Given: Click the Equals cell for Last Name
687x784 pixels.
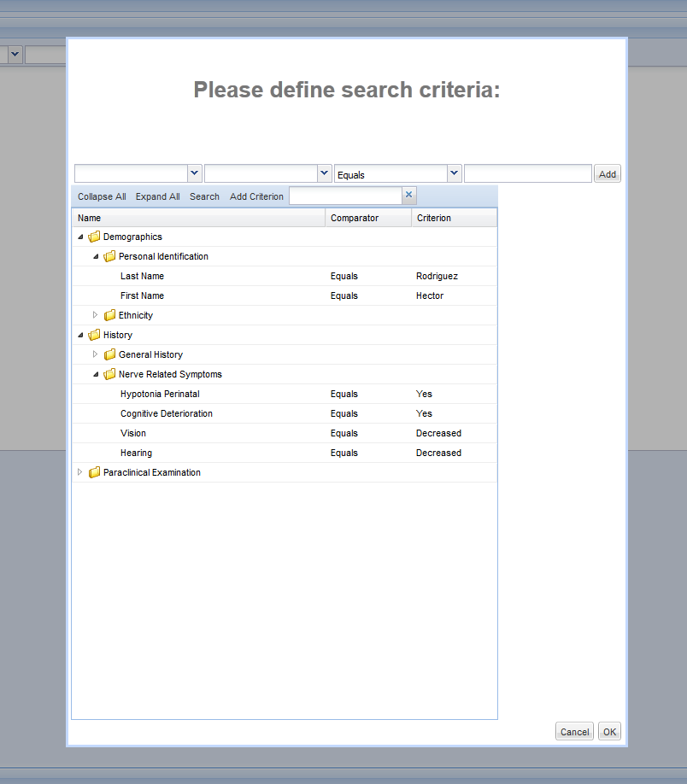Looking at the screenshot, I should click(x=343, y=276).
